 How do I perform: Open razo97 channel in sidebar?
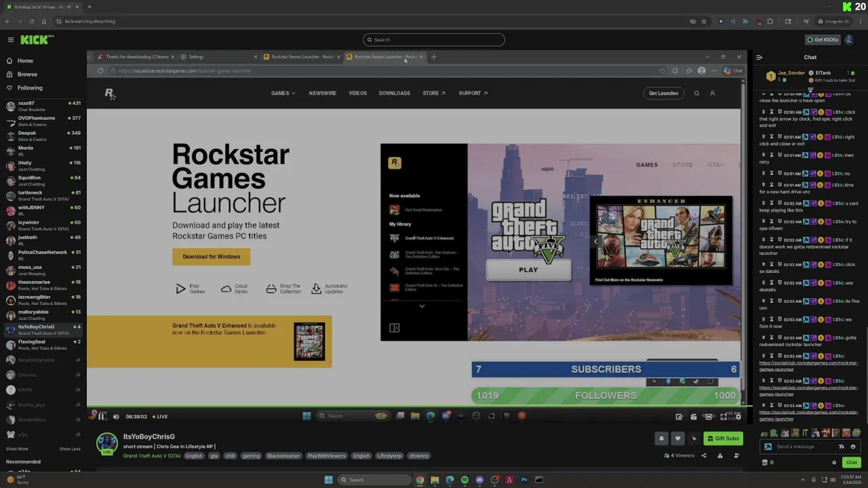pos(43,106)
